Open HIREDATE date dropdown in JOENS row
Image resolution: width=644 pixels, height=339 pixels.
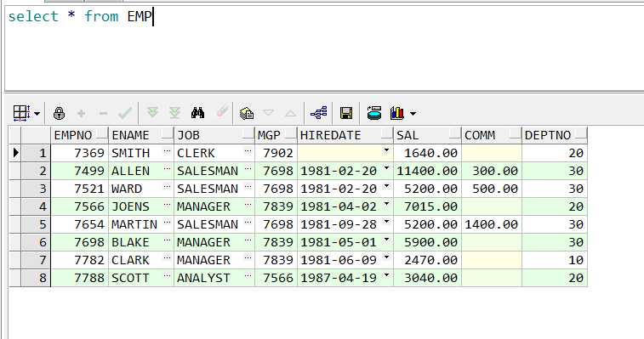(x=386, y=204)
